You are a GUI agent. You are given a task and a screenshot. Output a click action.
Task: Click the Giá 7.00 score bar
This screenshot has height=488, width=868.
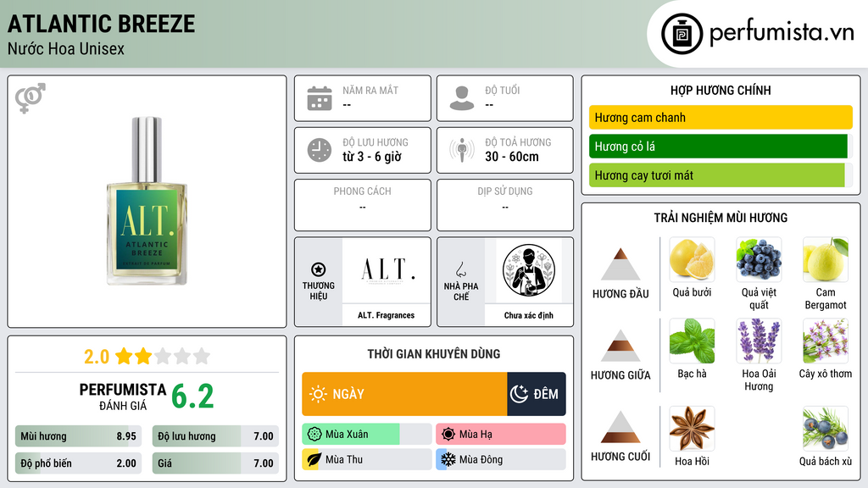pos(215,463)
